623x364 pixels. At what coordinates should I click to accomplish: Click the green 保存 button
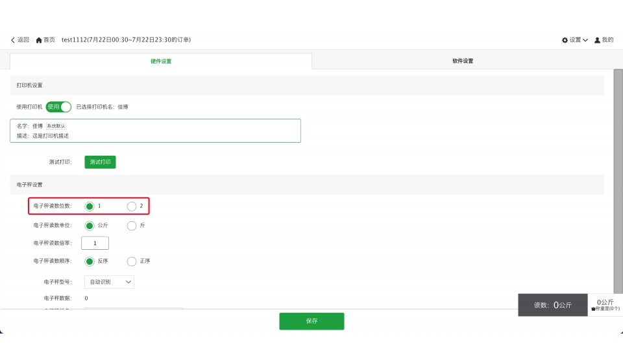(x=311, y=321)
